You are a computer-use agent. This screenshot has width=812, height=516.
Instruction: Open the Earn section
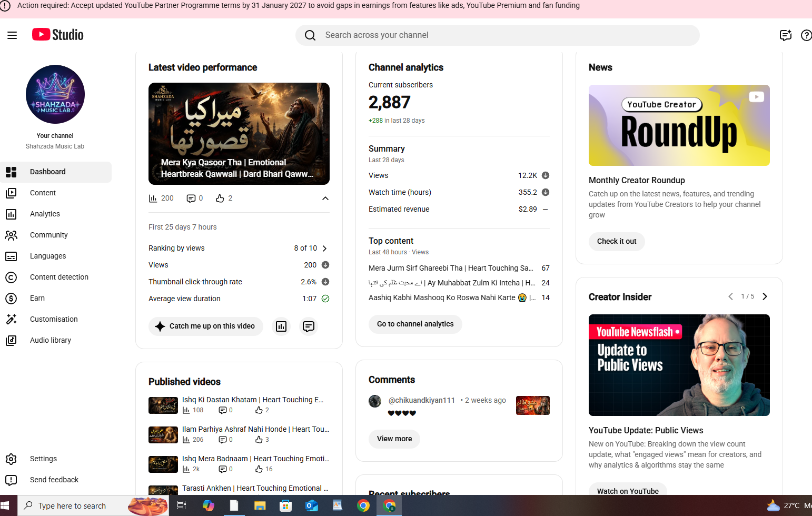click(x=56, y=299)
